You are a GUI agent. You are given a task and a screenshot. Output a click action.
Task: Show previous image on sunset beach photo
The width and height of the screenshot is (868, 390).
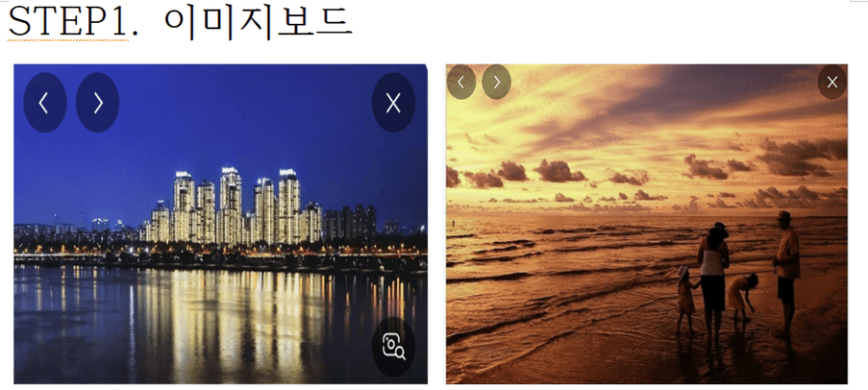click(460, 82)
